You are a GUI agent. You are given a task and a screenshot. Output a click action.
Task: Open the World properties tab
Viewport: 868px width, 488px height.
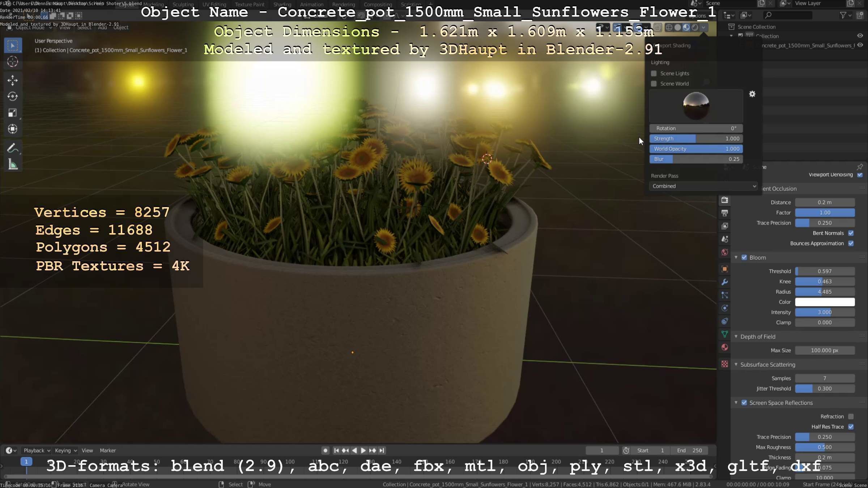(725, 252)
